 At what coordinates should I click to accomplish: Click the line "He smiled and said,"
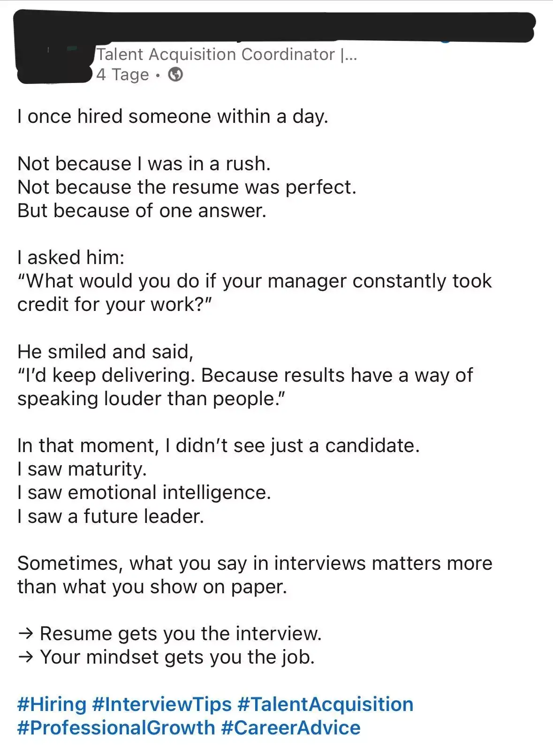point(105,352)
